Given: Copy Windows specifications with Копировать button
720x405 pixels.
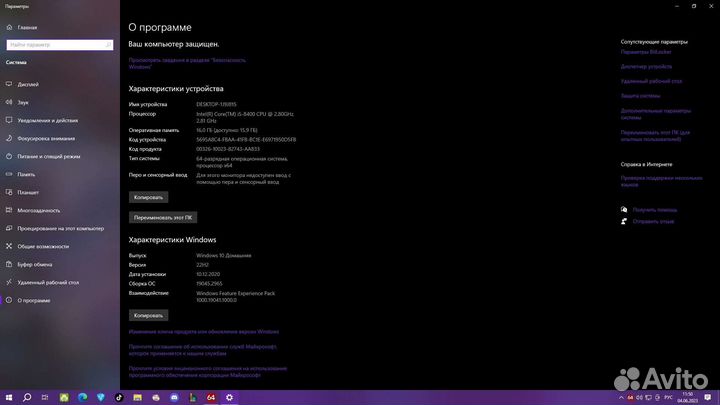Looking at the screenshot, I should [148, 315].
